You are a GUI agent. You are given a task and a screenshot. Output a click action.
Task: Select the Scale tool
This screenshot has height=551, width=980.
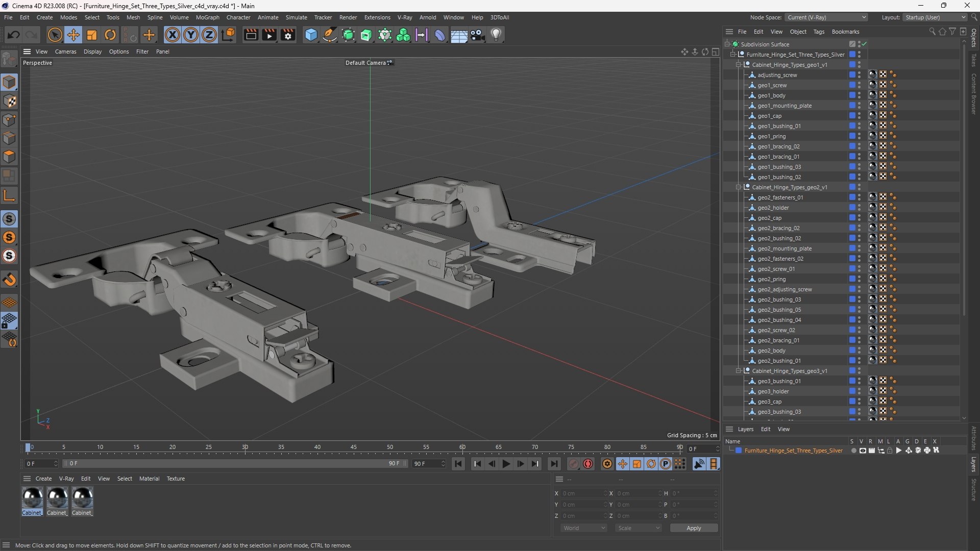[92, 35]
